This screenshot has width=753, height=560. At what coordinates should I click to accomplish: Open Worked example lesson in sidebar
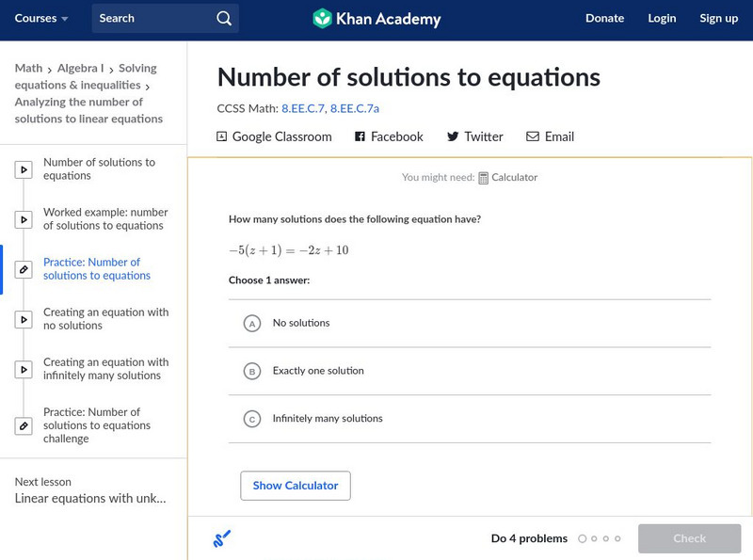click(x=105, y=219)
